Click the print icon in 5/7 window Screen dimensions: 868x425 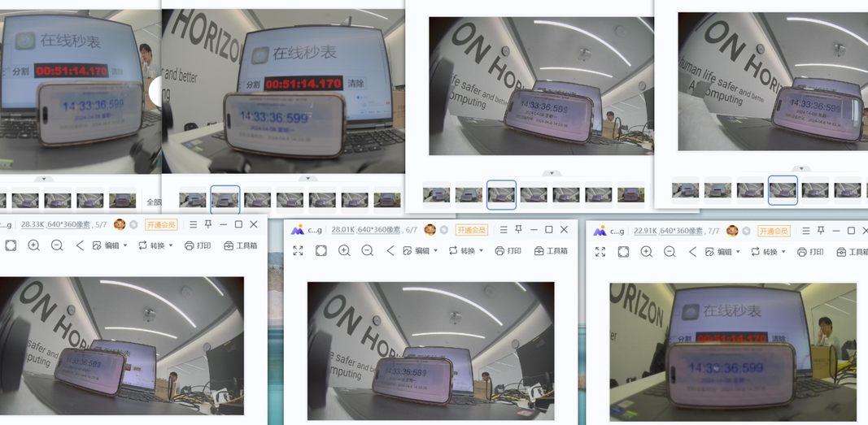click(x=198, y=245)
